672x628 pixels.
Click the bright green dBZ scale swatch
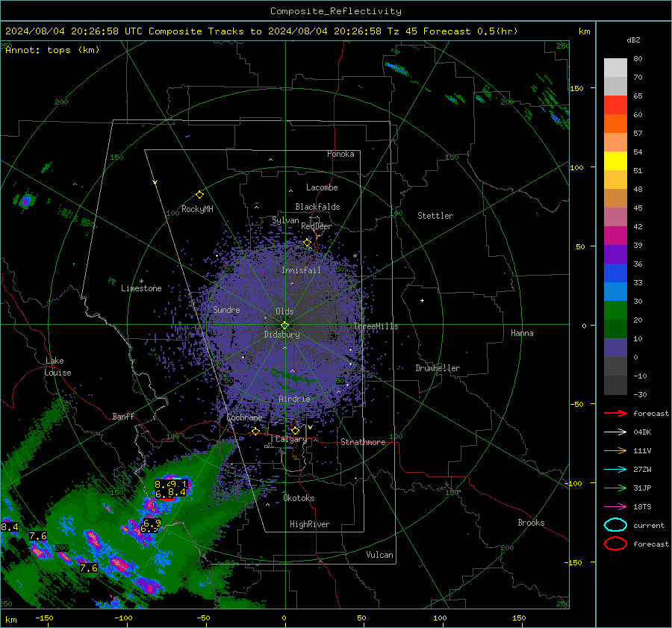point(615,310)
